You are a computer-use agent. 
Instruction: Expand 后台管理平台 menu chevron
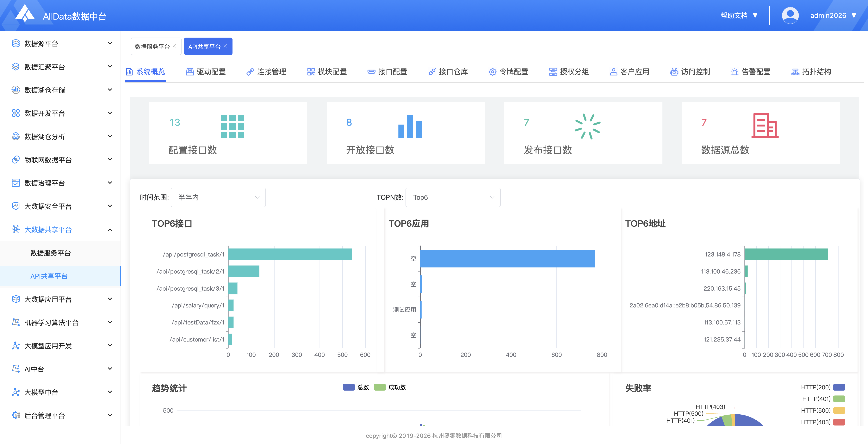click(x=110, y=415)
